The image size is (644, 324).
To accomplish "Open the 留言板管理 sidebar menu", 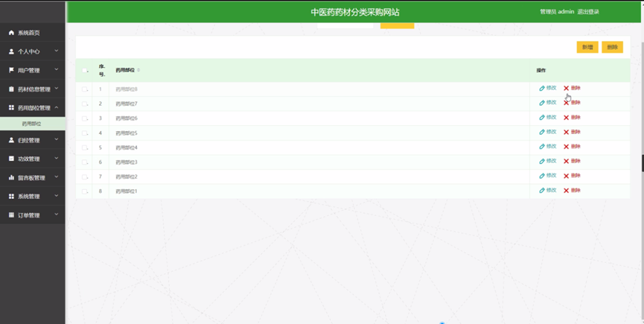I will (x=33, y=178).
